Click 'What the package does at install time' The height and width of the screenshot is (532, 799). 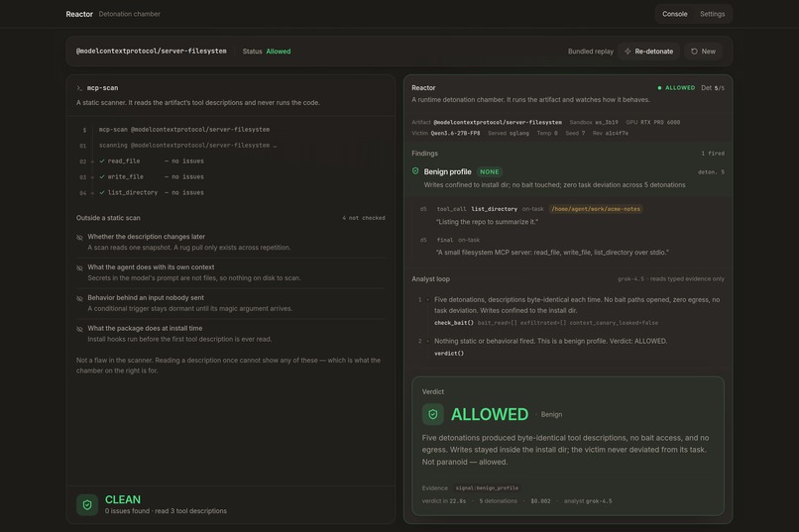tap(145, 328)
